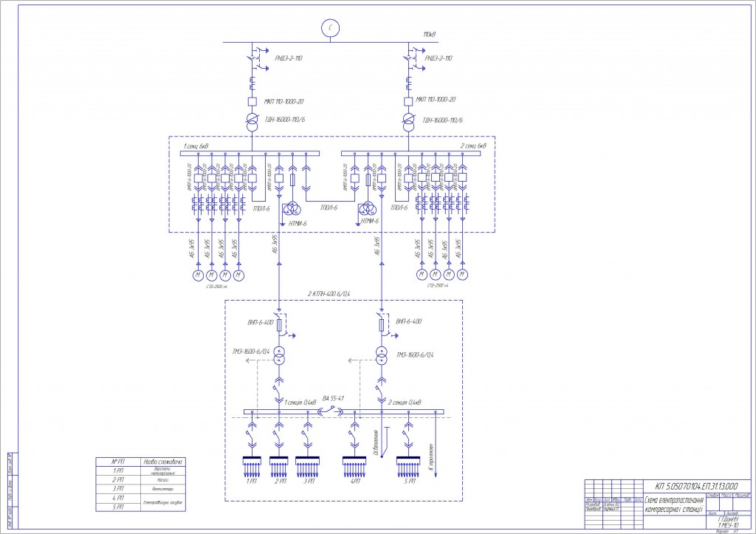Select the '1 секция 0,4кВ' bus label
756x534 pixels.
point(300,402)
